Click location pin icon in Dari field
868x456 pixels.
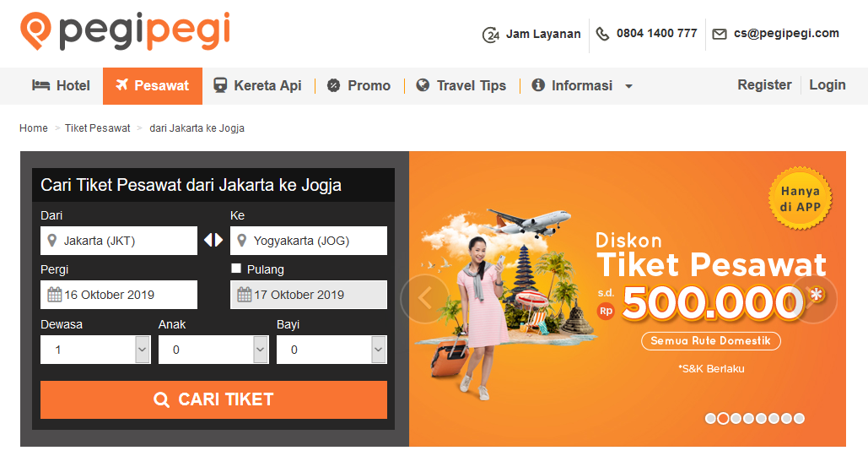[x=52, y=241]
